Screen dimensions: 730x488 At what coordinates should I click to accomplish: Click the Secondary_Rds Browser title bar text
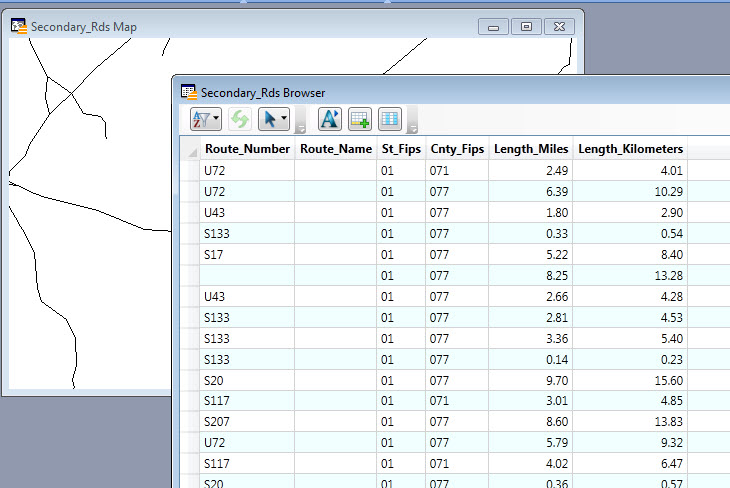coord(263,93)
